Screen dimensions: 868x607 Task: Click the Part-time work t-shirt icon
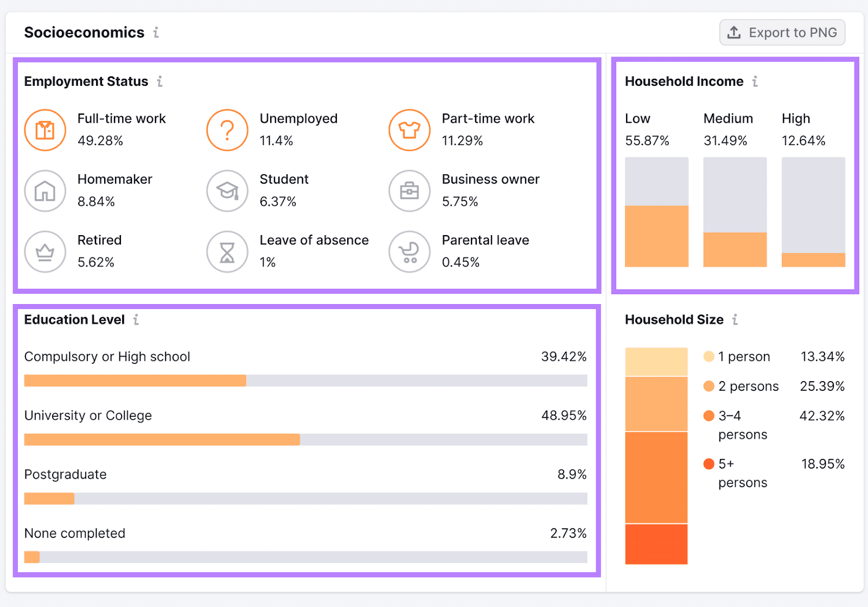point(410,130)
